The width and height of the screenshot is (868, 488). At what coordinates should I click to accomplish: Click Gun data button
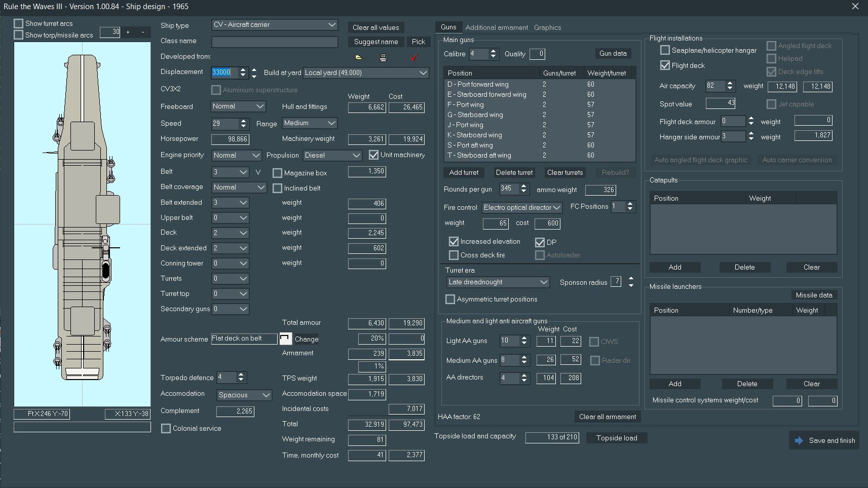click(x=613, y=53)
